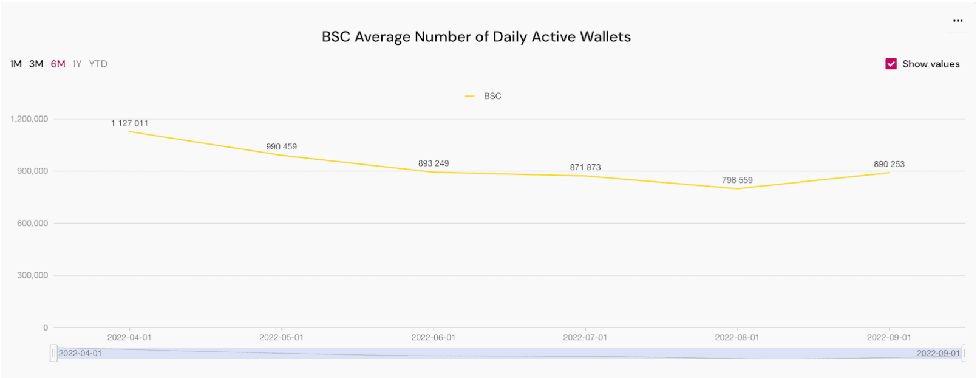Select the 1M time range
The height and width of the screenshot is (378, 980).
click(x=16, y=64)
